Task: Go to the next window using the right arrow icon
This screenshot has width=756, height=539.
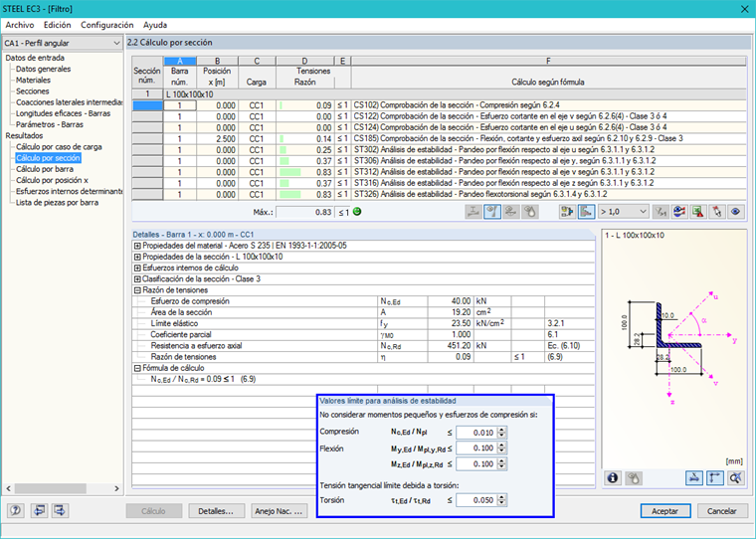Action: pos(59,511)
